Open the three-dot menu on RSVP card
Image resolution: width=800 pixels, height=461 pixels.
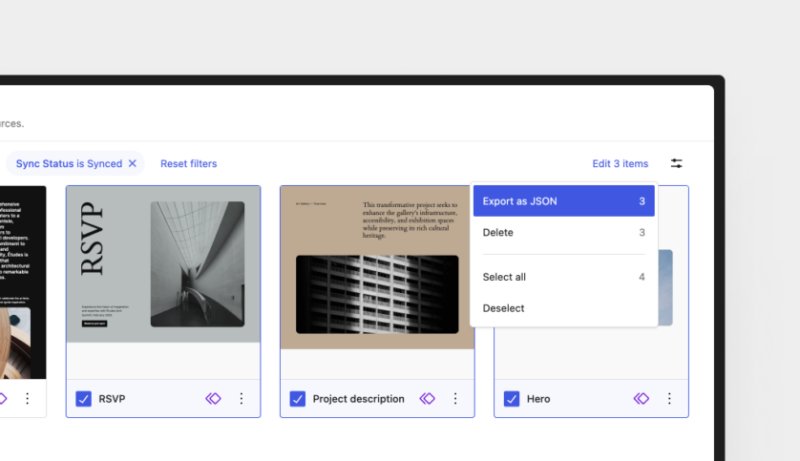[241, 398]
